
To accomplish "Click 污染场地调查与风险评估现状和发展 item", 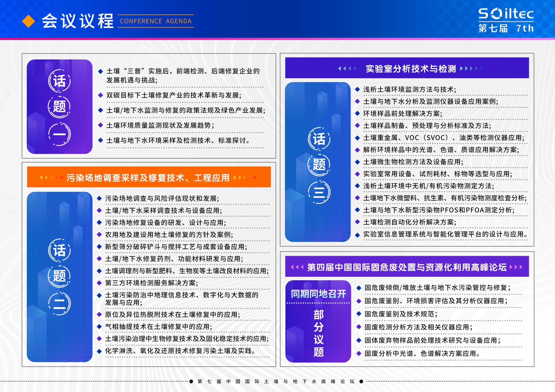I will (x=162, y=198).
